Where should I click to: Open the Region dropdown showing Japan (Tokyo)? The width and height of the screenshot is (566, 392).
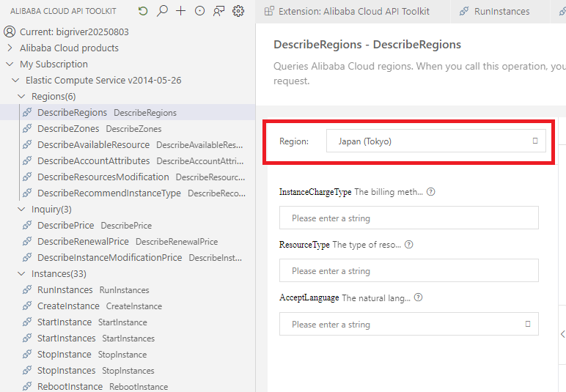click(x=436, y=141)
